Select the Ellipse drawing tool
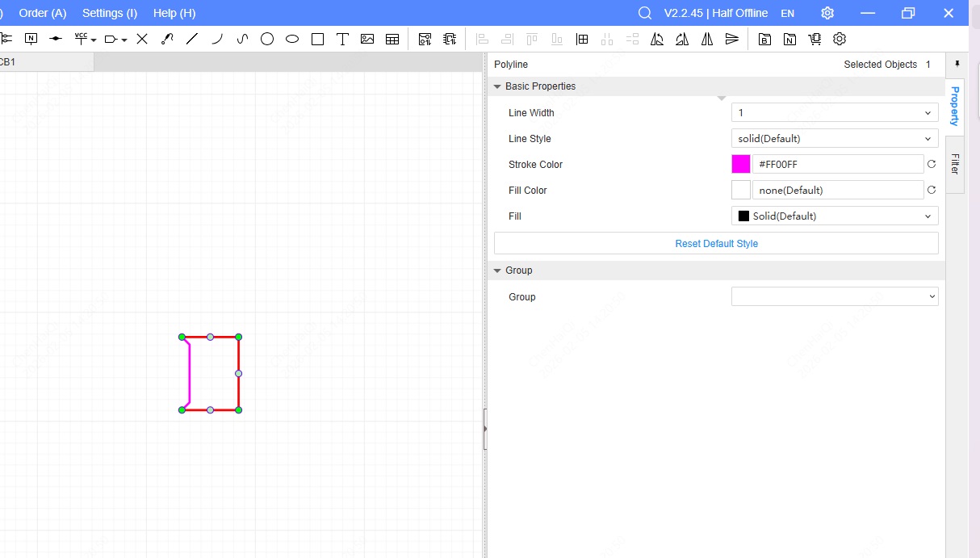 [x=292, y=39]
